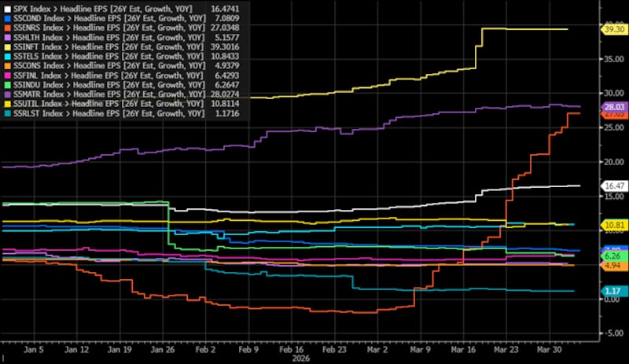Click the orange-red S5ENRS legend color square

click(6, 28)
